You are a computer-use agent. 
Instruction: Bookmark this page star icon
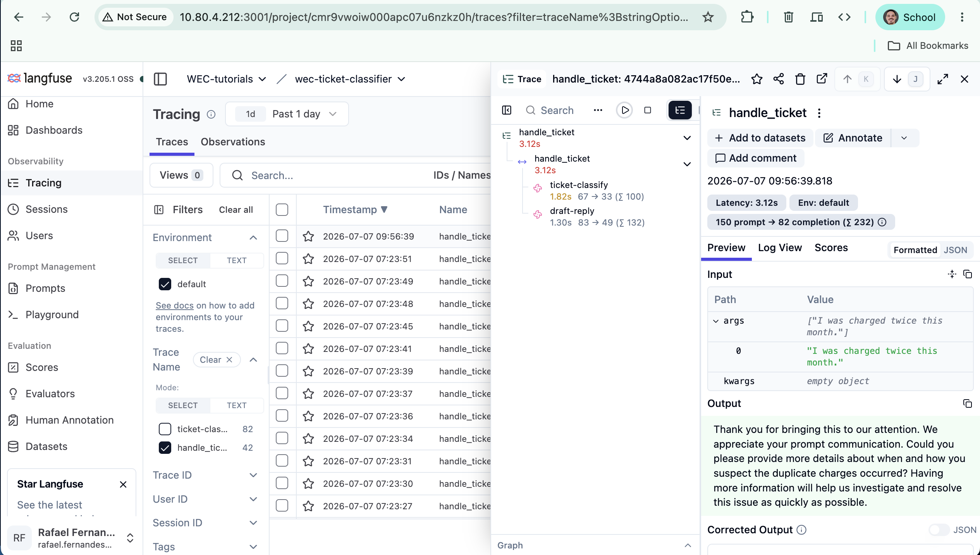pos(708,17)
